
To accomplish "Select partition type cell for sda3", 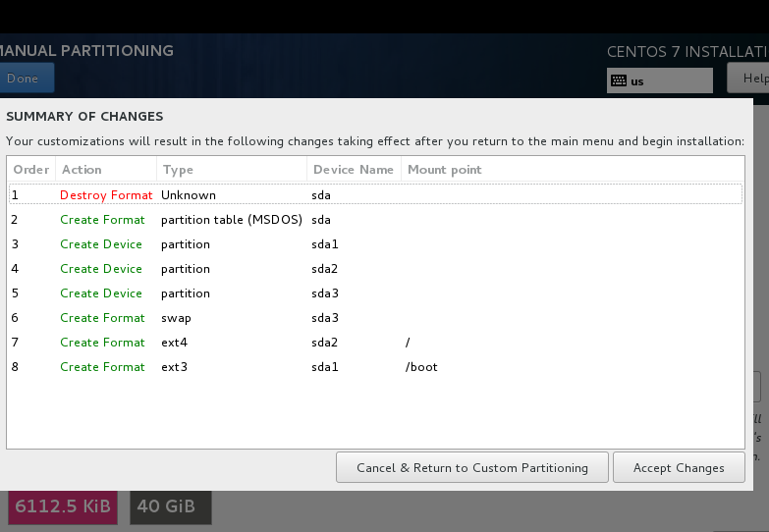I will [x=186, y=293].
